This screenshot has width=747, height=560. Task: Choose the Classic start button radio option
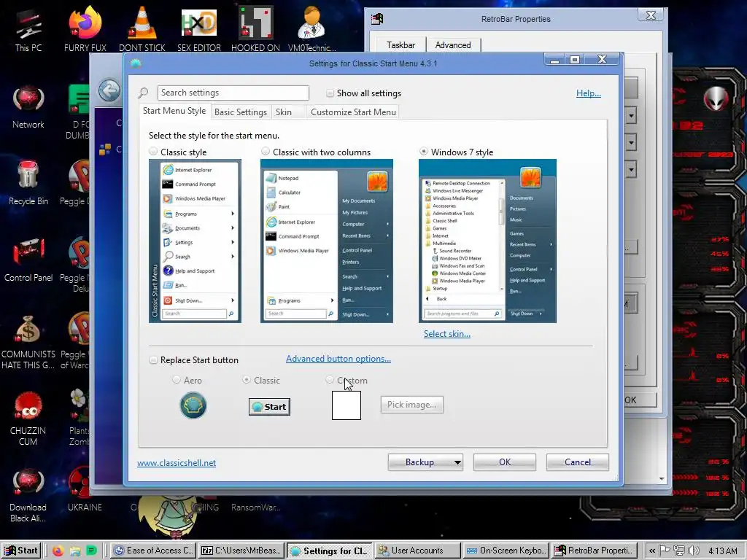tap(247, 379)
